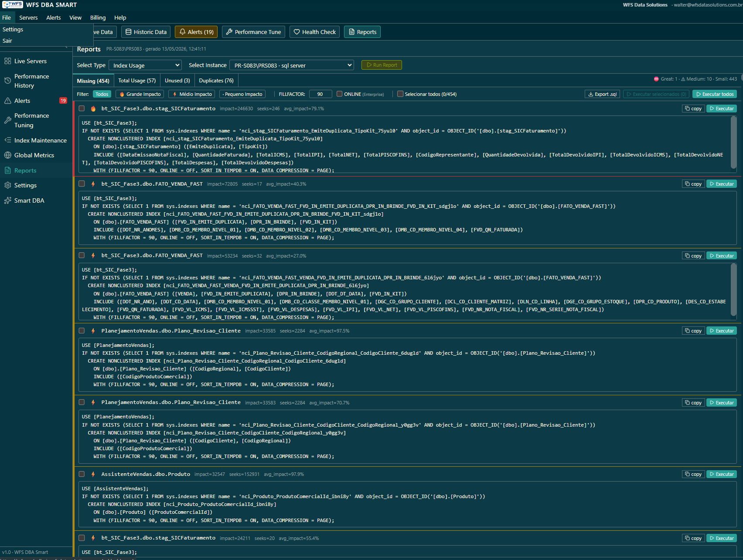Viewport: 743px width, 560px height.
Task: Click the Alerts bell icon in sidebar
Action: point(7,101)
